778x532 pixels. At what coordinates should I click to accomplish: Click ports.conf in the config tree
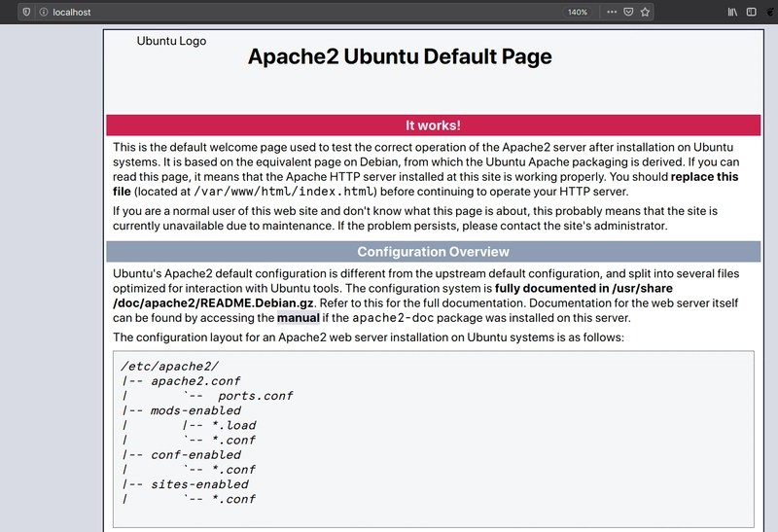[x=256, y=396]
